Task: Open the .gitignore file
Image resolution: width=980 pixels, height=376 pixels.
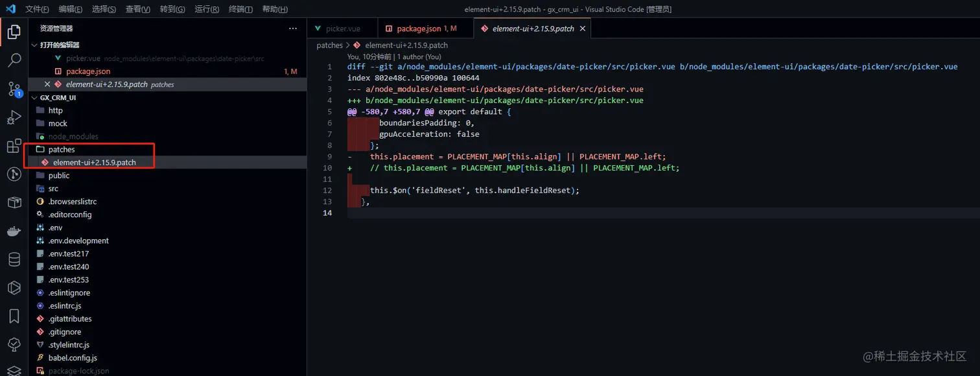Action: pos(65,331)
